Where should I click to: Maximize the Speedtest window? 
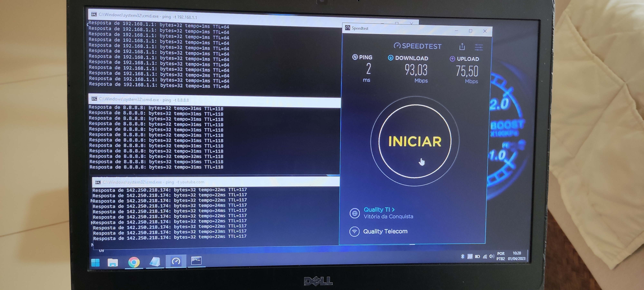coord(470,31)
